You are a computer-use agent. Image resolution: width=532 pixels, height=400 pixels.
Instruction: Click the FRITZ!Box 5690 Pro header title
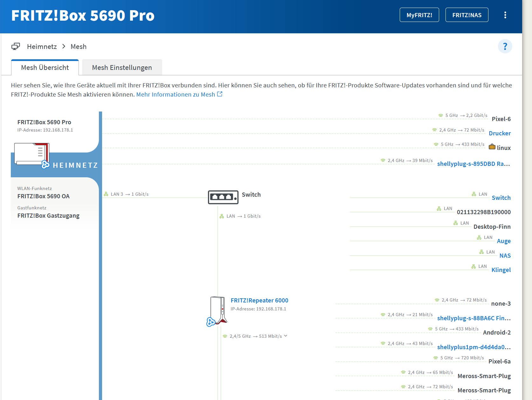83,16
